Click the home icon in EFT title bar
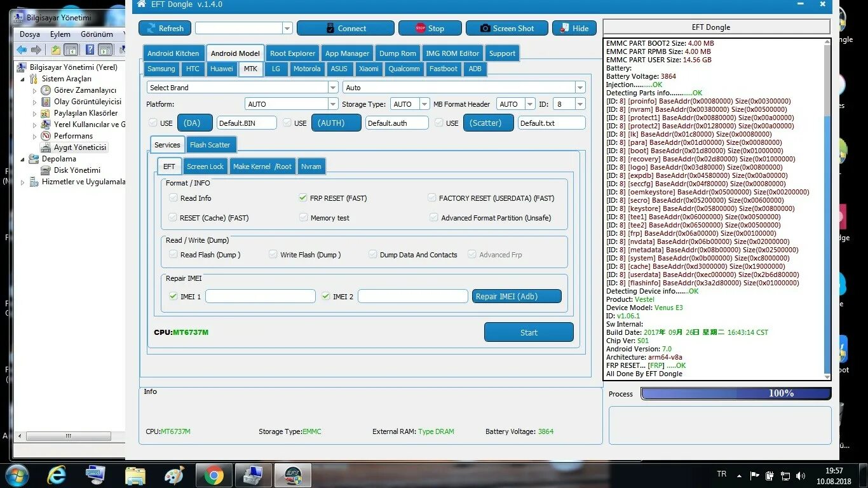The height and width of the screenshot is (488, 868). click(x=141, y=4)
